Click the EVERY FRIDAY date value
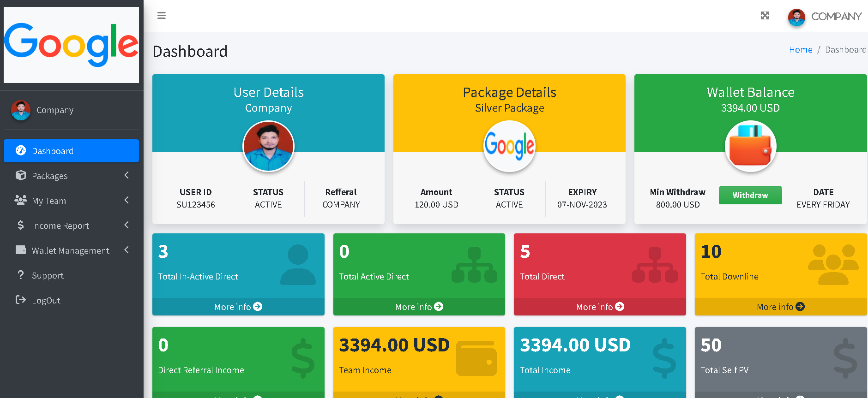The height and width of the screenshot is (398, 868). [x=823, y=204]
